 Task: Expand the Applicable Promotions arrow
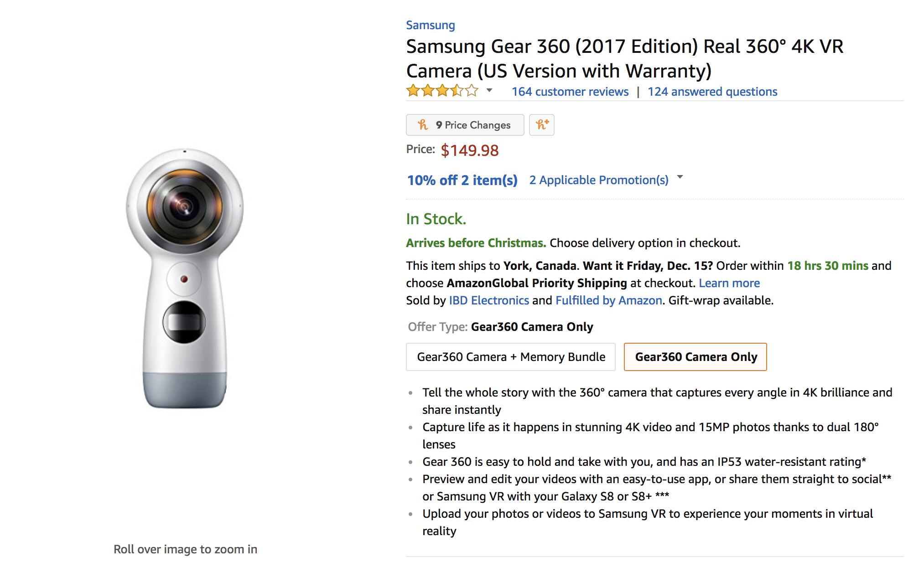point(680,177)
